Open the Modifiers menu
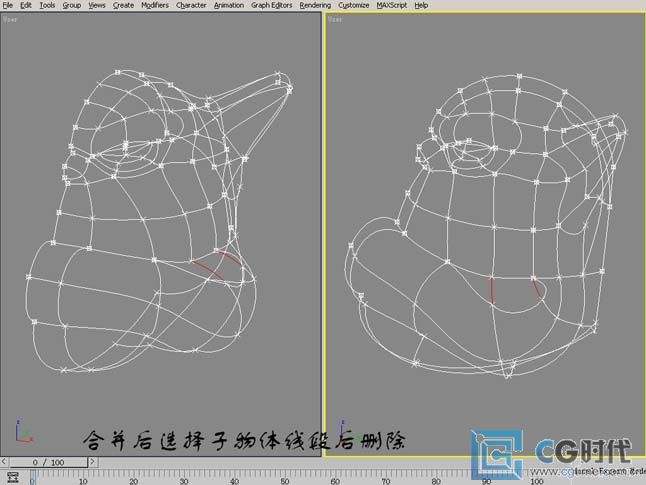 tap(155, 5)
